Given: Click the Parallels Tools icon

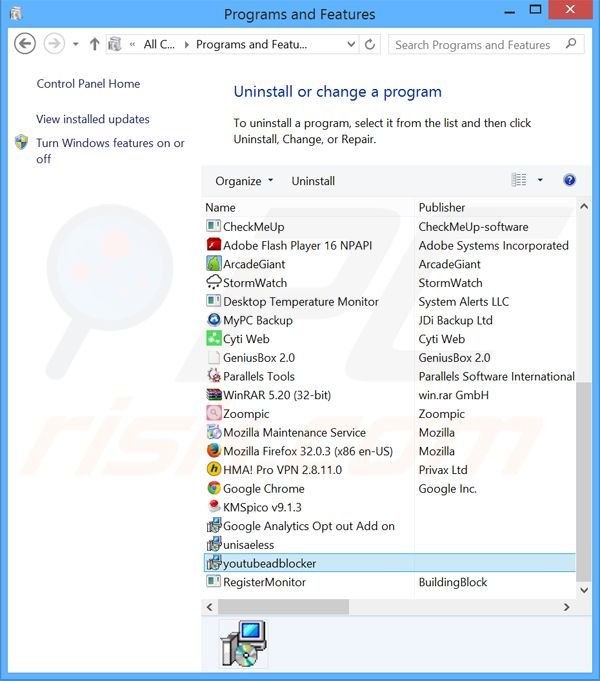Looking at the screenshot, I should click(213, 376).
